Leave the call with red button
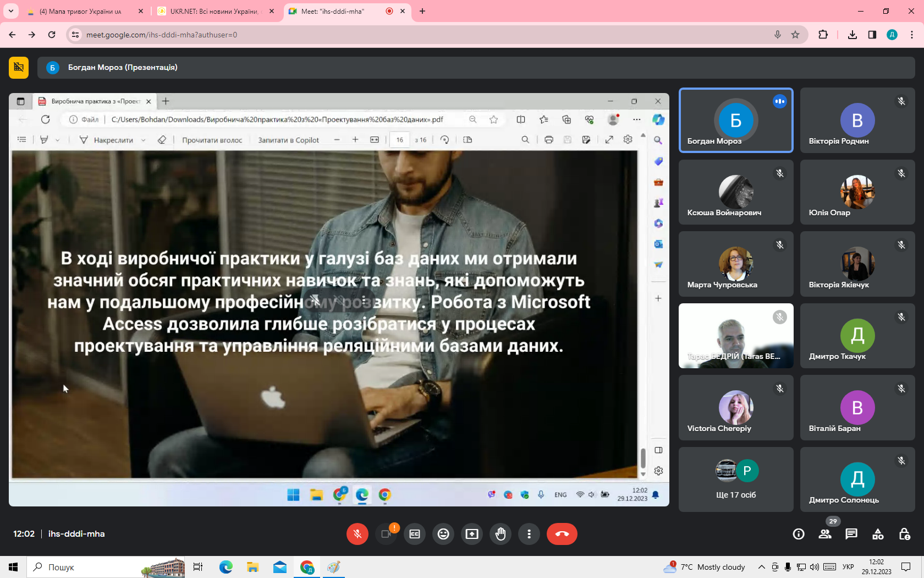This screenshot has height=578, width=924. point(562,534)
